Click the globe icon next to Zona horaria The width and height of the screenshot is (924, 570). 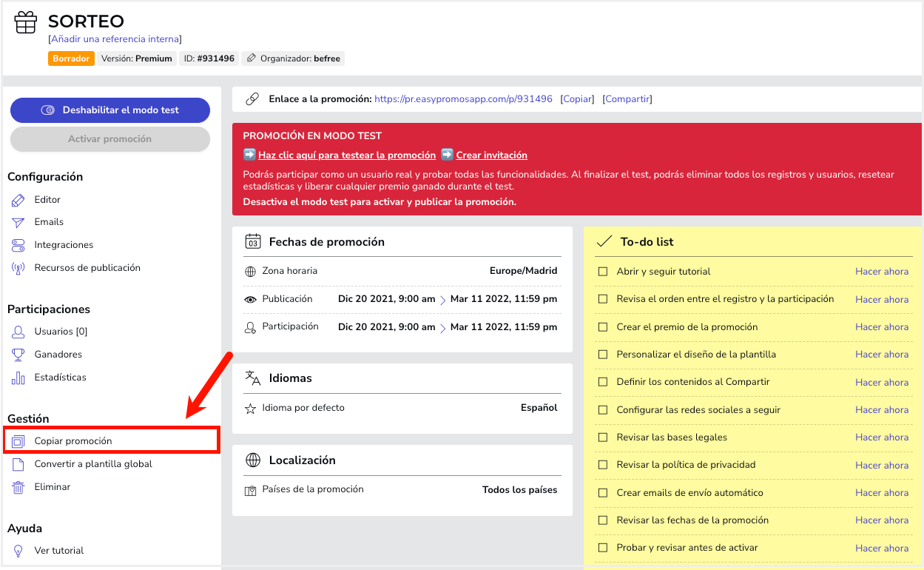pos(251,272)
